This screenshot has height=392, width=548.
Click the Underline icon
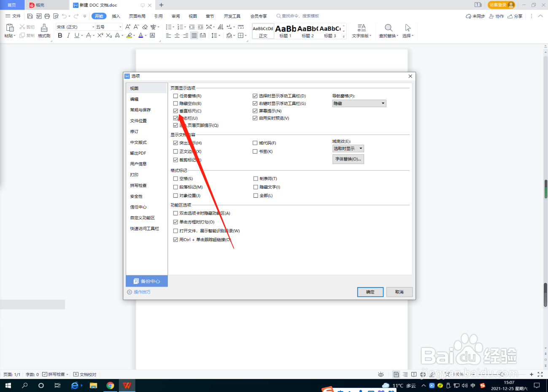76,35
